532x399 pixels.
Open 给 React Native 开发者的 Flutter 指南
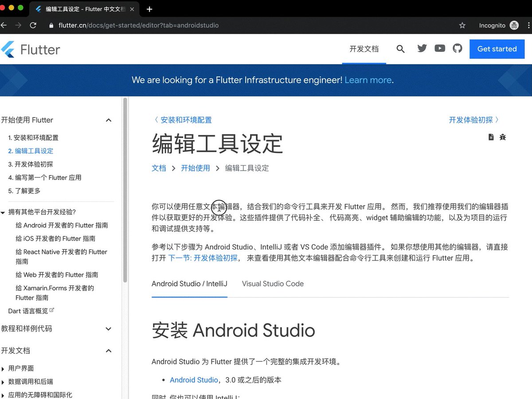[x=62, y=257]
